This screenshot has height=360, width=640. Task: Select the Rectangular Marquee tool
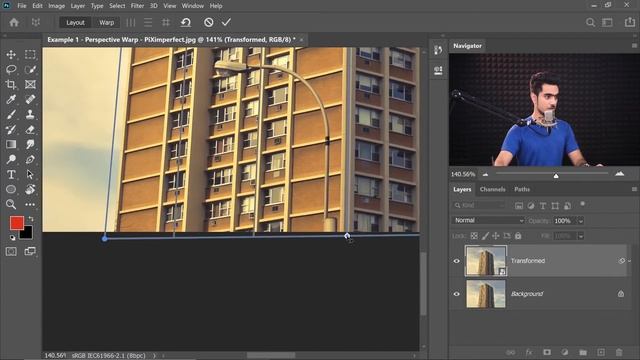pos(30,55)
